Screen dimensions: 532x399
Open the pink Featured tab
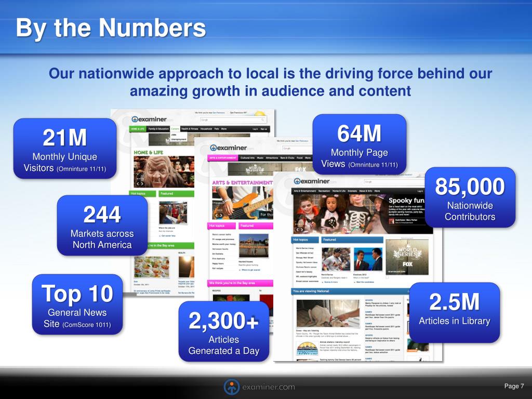(x=256, y=225)
